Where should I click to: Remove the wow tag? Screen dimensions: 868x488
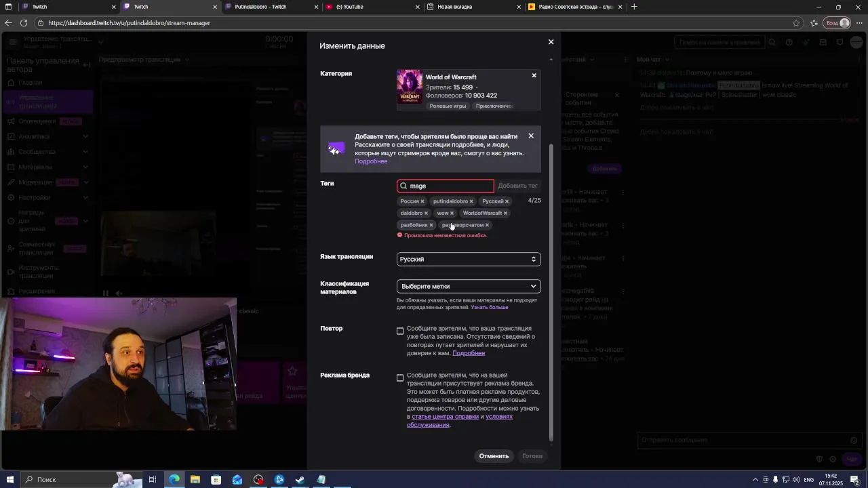click(452, 213)
